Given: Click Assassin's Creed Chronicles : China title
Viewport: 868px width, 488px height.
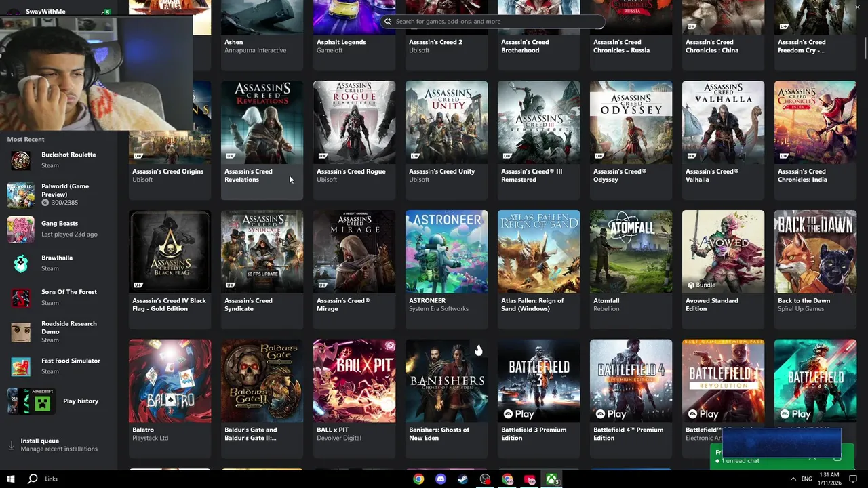Looking at the screenshot, I should click(x=712, y=46).
